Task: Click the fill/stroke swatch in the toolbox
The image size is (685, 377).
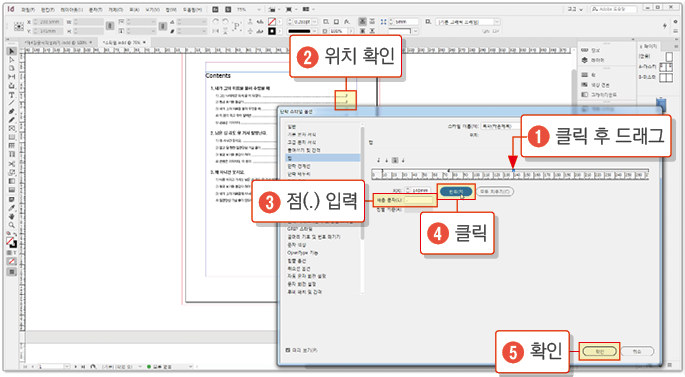Action: (11, 242)
